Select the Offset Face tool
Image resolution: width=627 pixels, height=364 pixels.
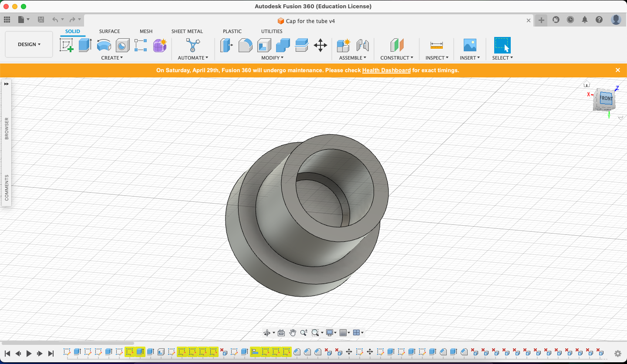[301, 45]
